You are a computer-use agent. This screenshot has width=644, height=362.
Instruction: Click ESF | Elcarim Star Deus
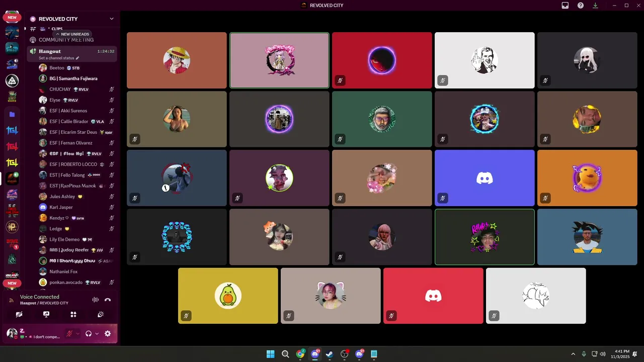coord(72,132)
